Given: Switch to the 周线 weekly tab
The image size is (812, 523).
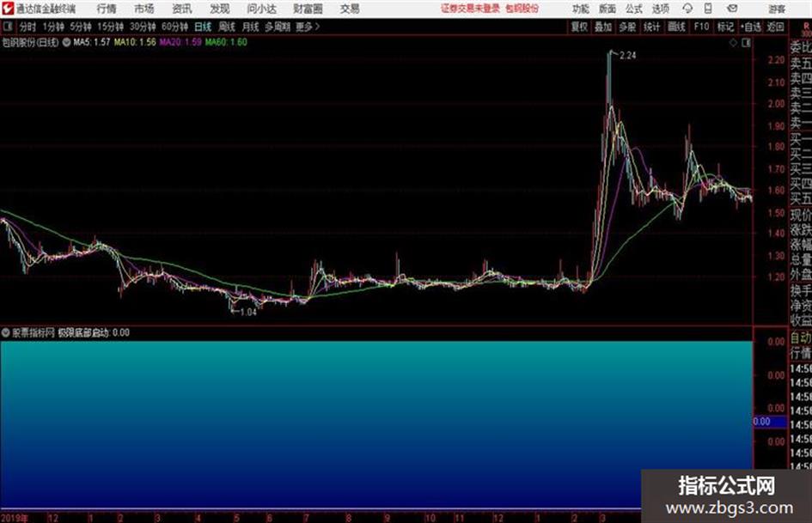Looking at the screenshot, I should pyautogui.click(x=227, y=27).
